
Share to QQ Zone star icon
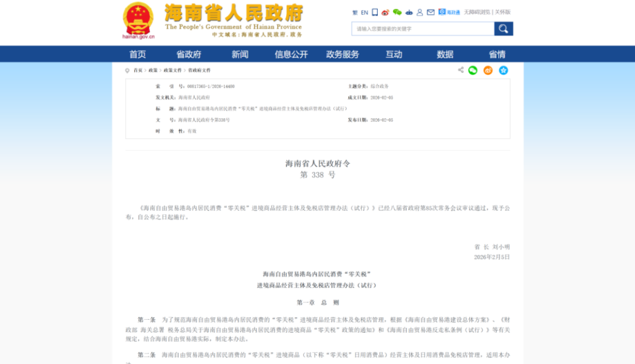(x=504, y=71)
